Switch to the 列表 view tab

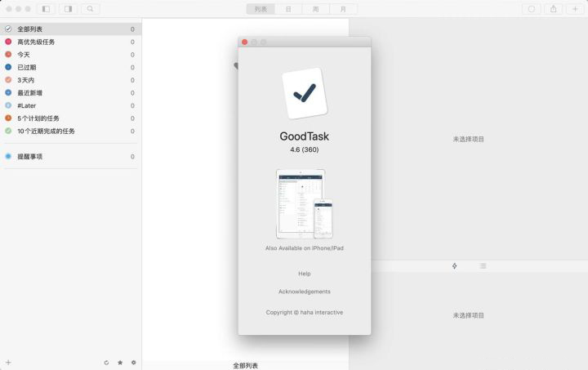[261, 9]
